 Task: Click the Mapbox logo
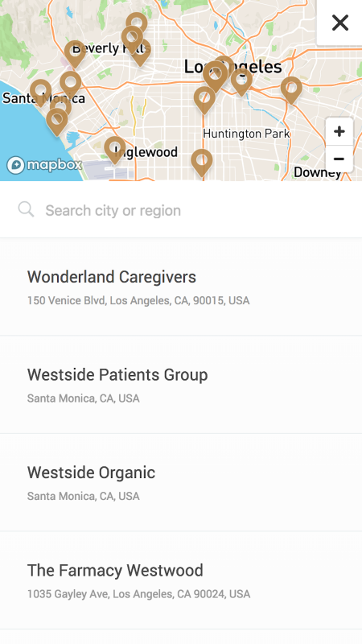(x=44, y=165)
